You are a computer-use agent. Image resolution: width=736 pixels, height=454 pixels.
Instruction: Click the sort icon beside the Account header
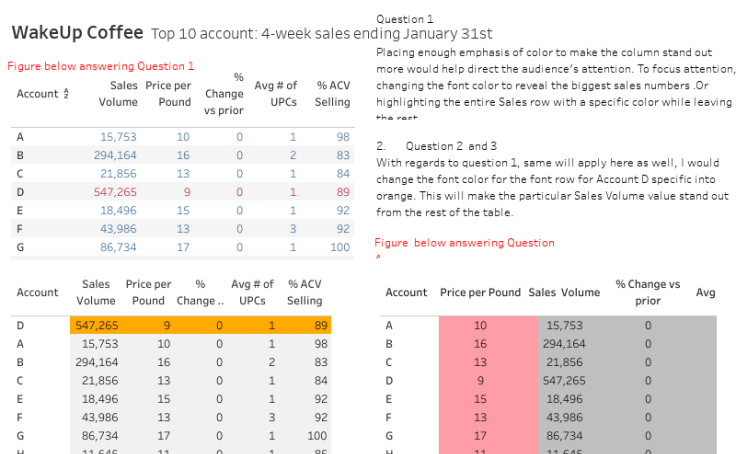tap(66, 93)
